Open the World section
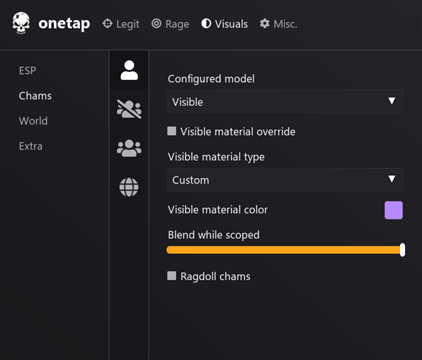The image size is (422, 360). point(33,121)
